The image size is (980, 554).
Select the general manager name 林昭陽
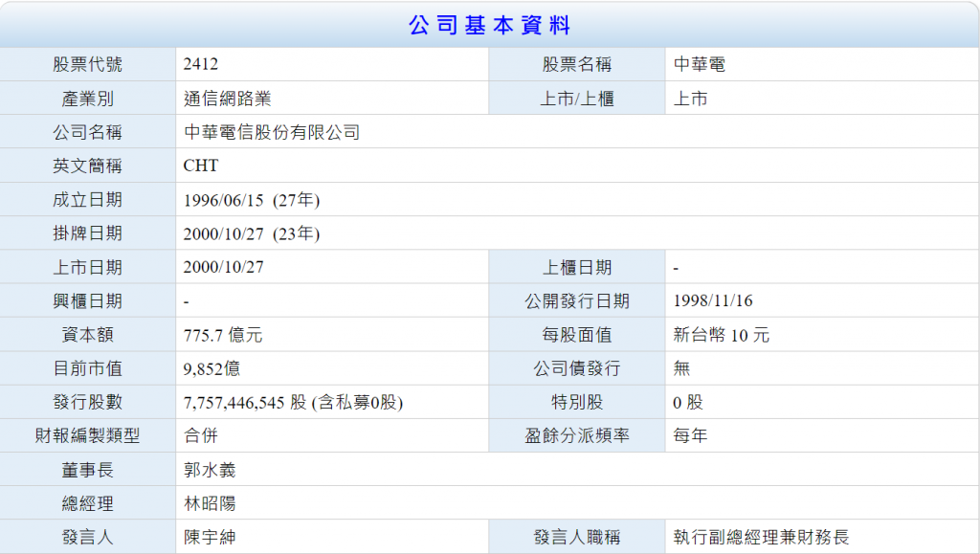click(x=210, y=503)
